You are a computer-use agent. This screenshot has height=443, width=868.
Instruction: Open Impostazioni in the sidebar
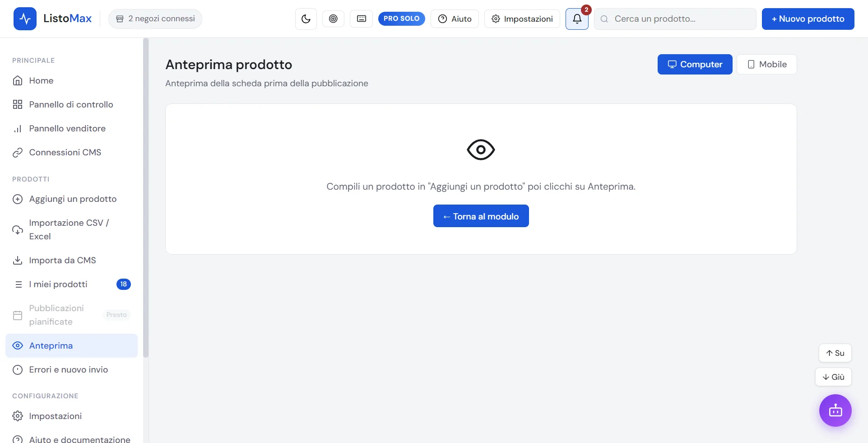[71, 416]
